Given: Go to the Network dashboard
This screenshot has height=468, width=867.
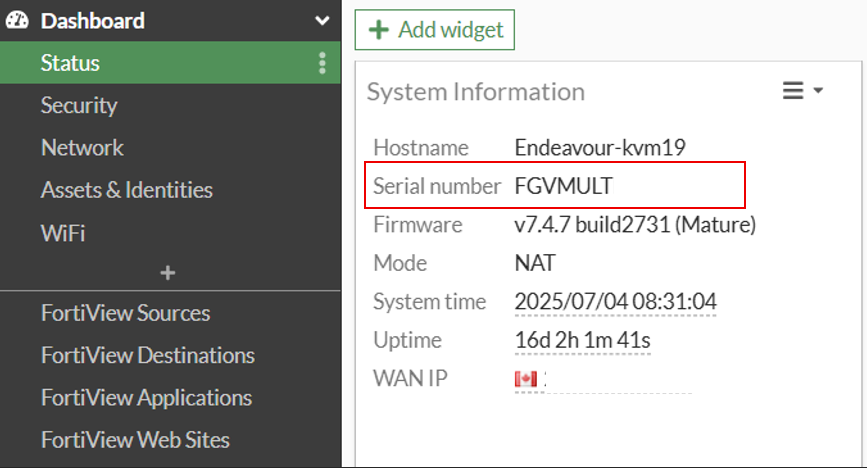Looking at the screenshot, I should [82, 148].
